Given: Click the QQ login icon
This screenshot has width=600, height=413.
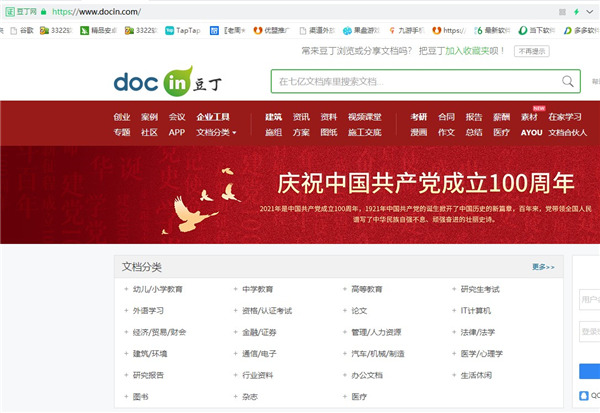Looking at the screenshot, I should (x=584, y=395).
